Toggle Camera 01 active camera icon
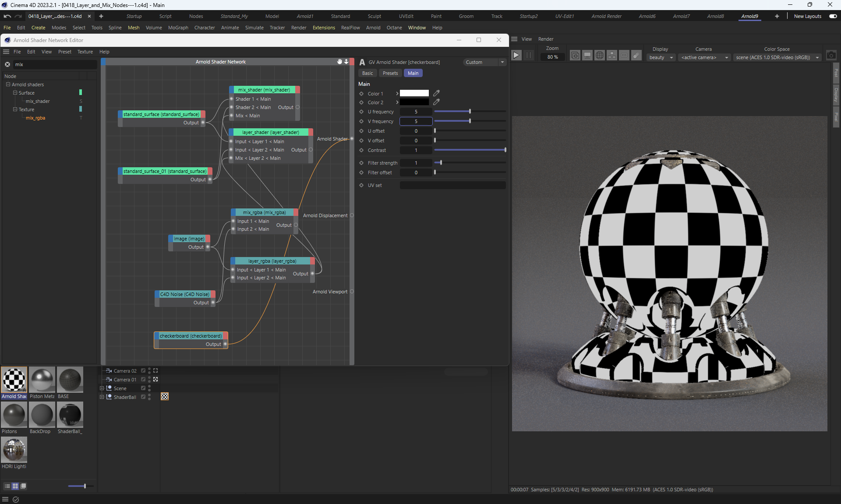 155,379
